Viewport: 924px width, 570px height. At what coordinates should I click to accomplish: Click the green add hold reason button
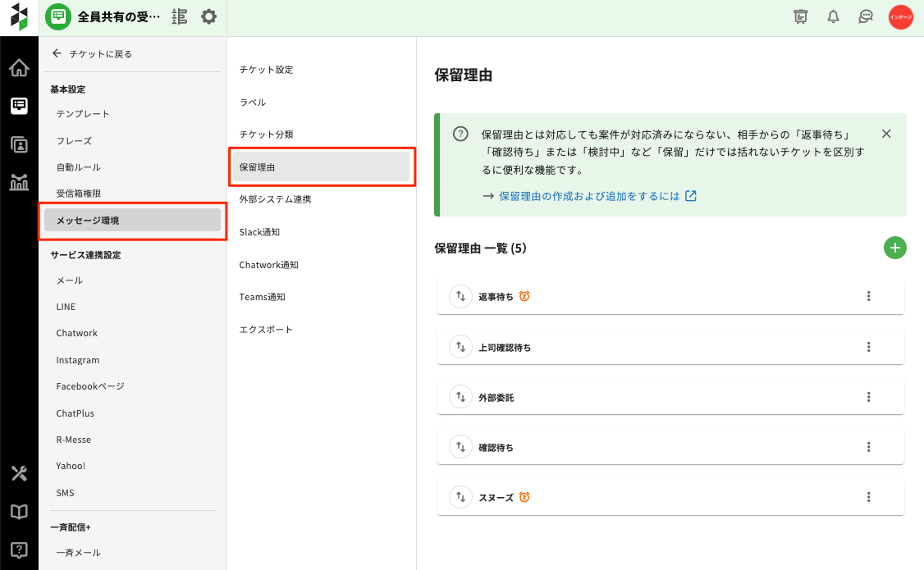(x=894, y=248)
